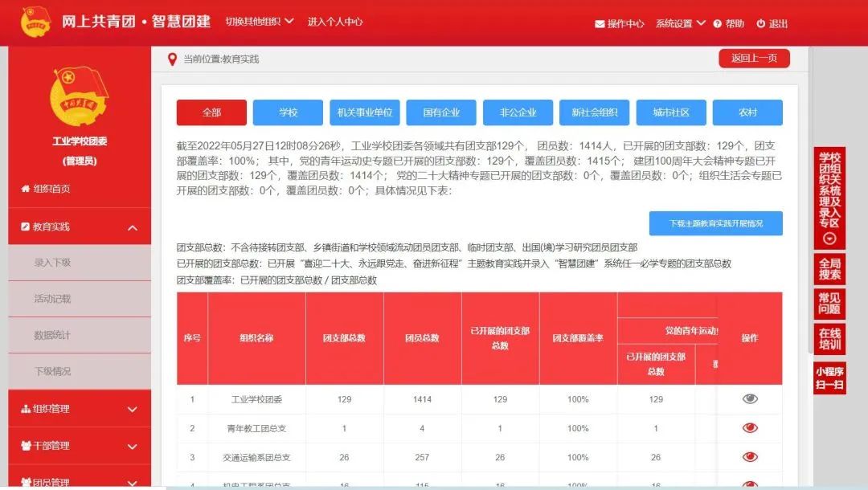Click the 帮助 help icon
Screen dimensions: 868x490
pos(718,24)
